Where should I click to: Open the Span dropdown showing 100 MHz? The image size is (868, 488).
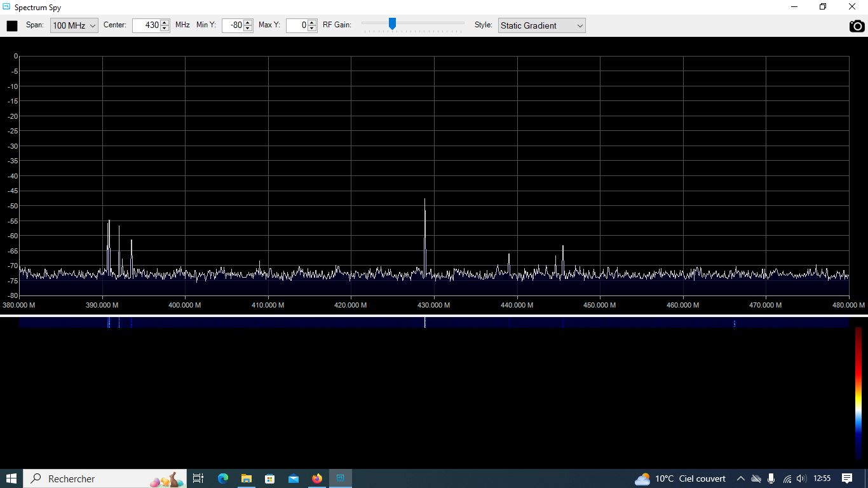click(74, 25)
